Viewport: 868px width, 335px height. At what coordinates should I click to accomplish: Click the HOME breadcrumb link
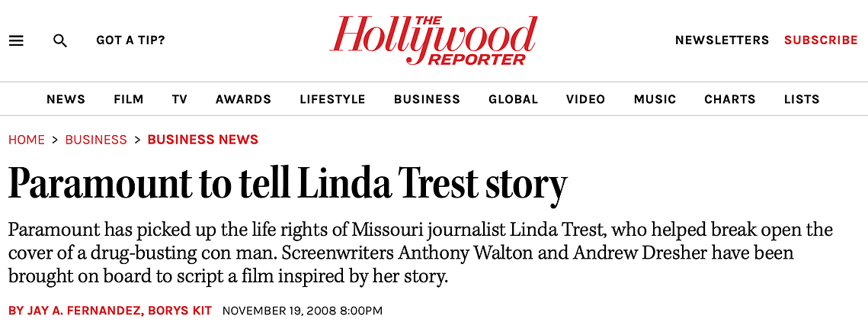pos(27,140)
